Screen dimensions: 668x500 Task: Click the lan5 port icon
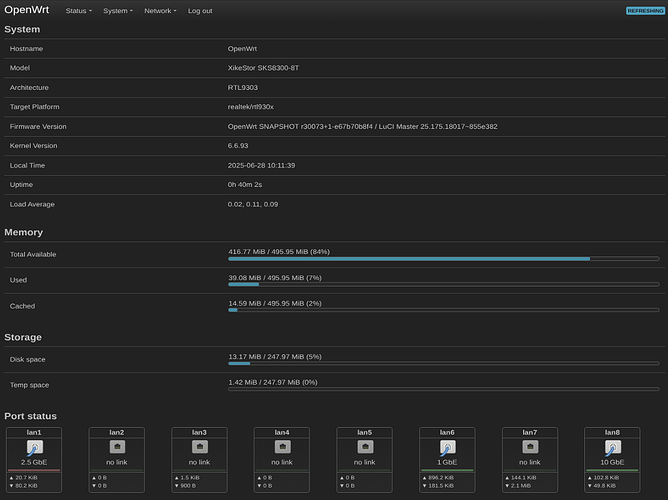pos(364,446)
